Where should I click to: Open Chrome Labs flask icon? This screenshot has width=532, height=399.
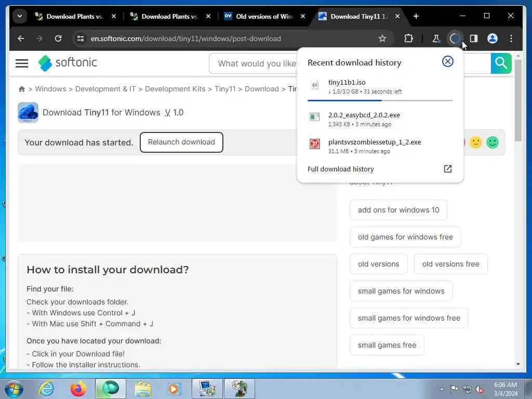pos(436,38)
